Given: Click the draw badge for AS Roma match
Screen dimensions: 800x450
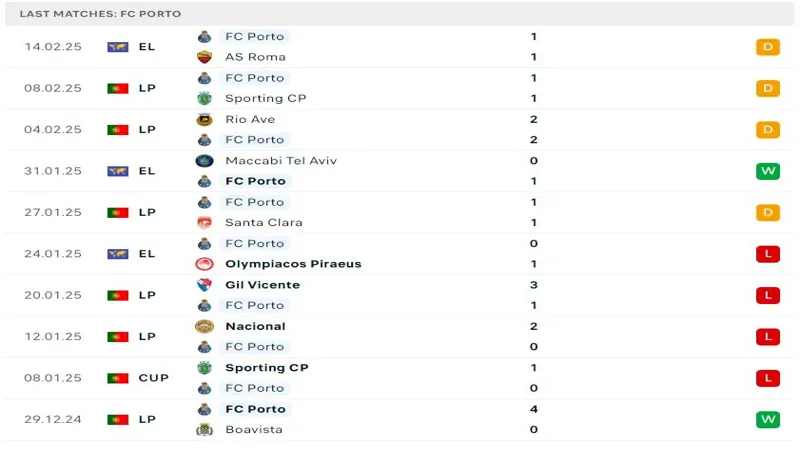Looking at the screenshot, I should click(x=768, y=47).
